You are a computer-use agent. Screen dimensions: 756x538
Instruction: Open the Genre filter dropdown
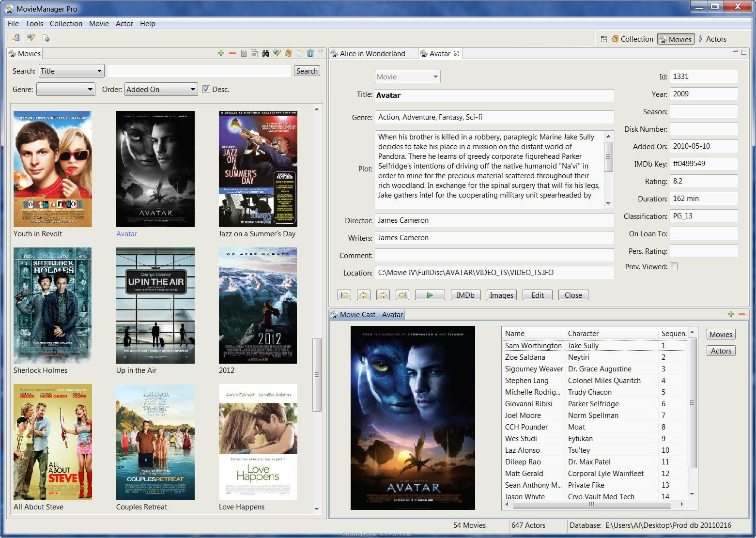tap(66, 89)
